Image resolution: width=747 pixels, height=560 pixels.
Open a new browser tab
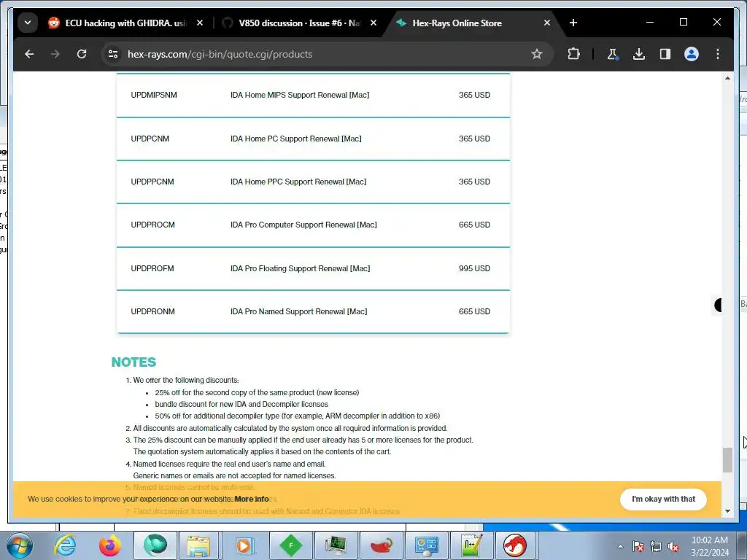(x=573, y=23)
